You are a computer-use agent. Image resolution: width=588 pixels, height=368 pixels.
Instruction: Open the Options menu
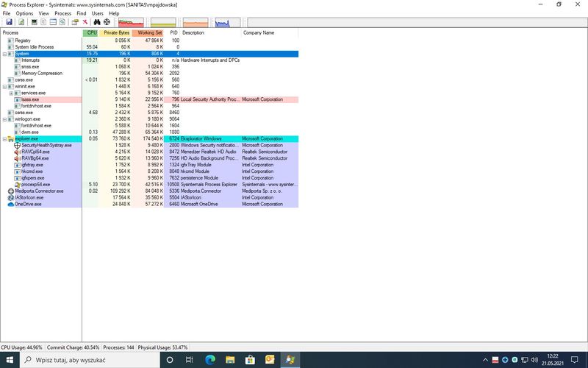click(24, 13)
